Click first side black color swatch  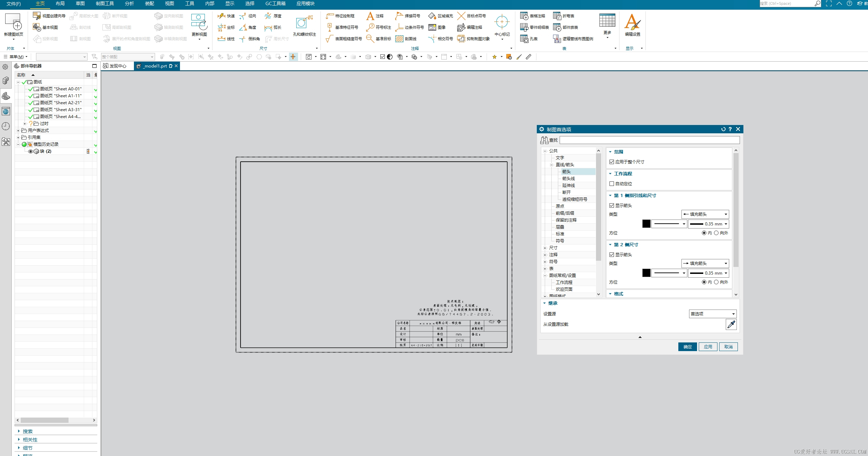click(x=646, y=224)
